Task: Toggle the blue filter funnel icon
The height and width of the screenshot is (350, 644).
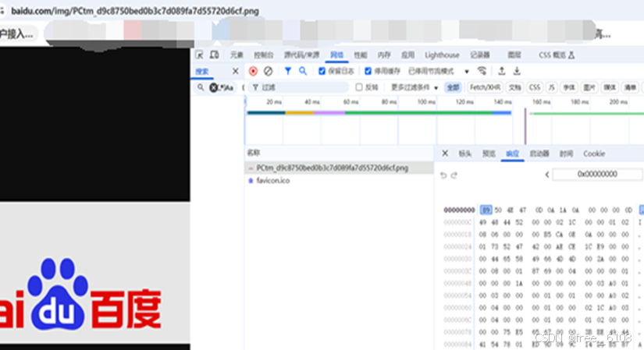Action: click(288, 71)
